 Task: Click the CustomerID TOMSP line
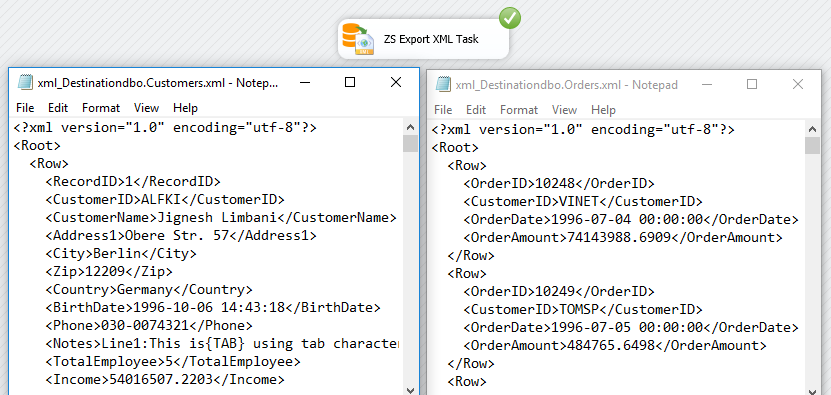click(583, 310)
